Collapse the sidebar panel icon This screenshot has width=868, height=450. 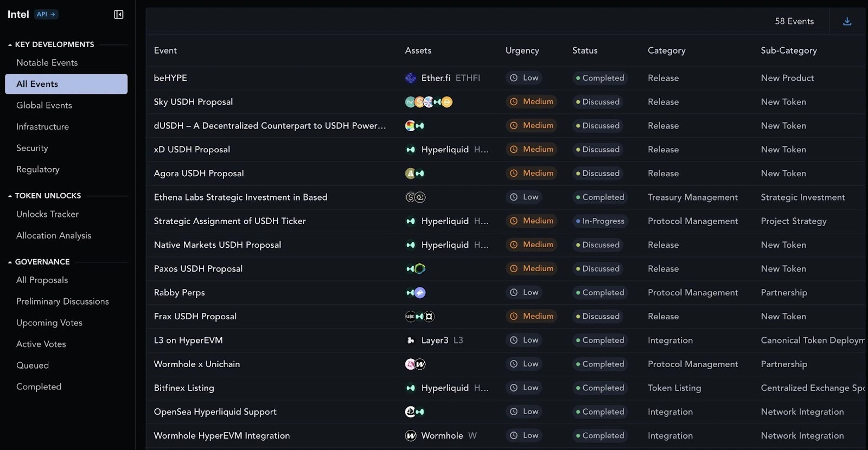[119, 15]
